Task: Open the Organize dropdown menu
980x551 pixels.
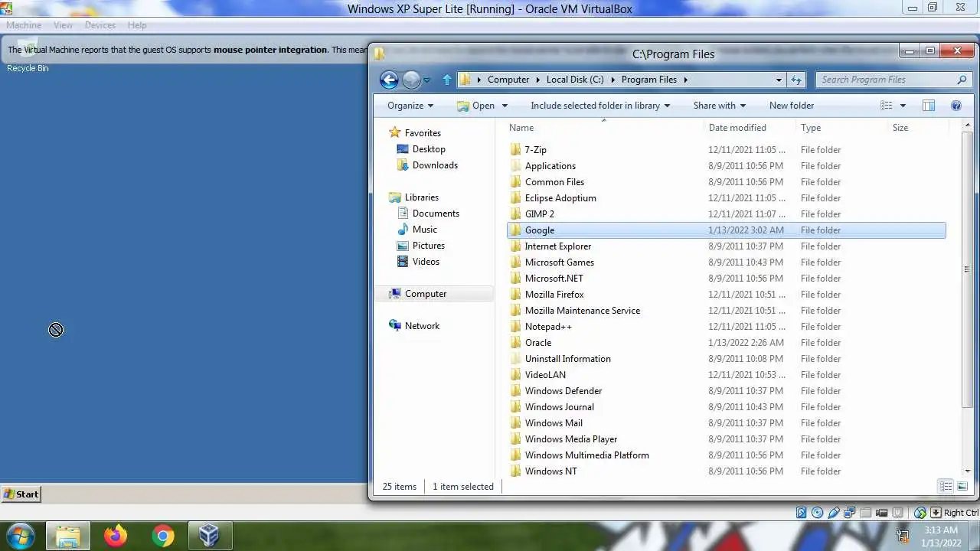Action: 410,106
